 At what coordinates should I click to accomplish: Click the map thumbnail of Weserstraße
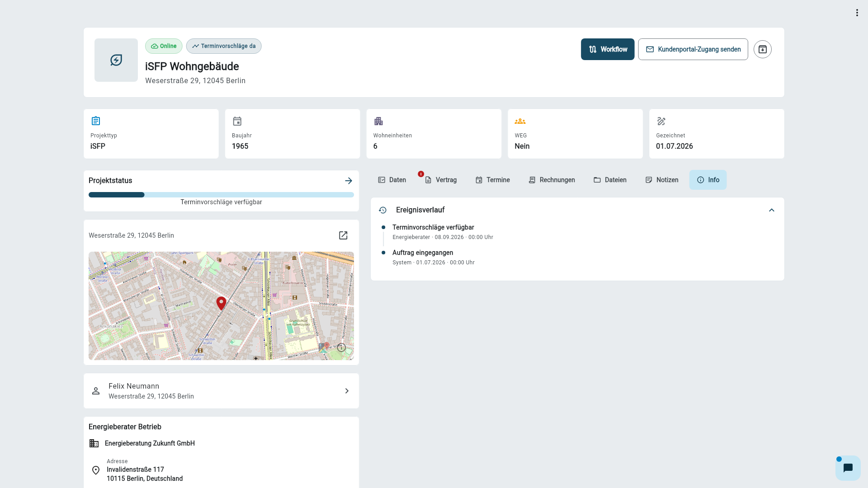[221, 306]
